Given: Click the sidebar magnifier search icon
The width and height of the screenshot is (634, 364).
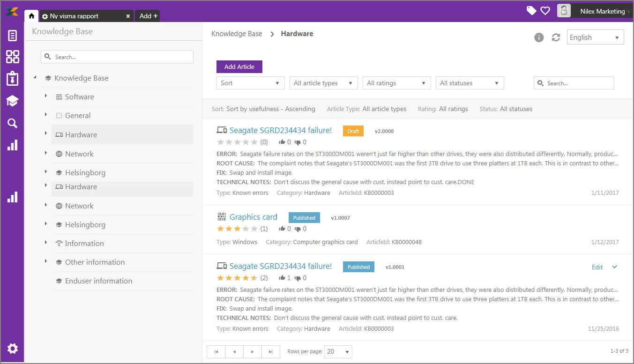Looking at the screenshot, I should point(13,123).
